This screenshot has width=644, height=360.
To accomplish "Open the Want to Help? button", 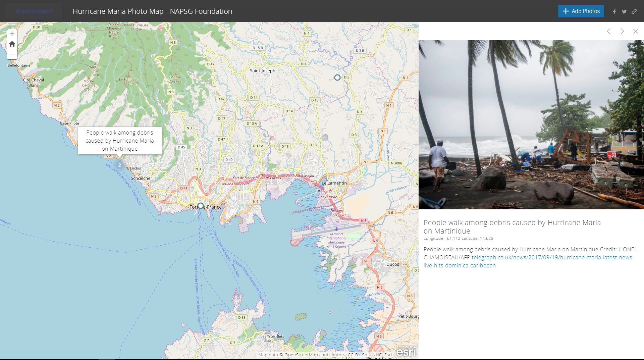I will [34, 11].
